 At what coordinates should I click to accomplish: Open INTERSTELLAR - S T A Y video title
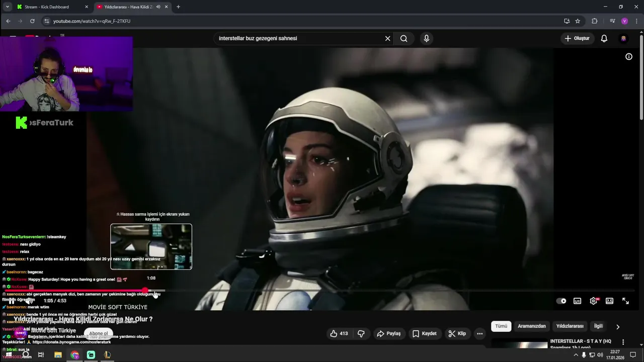581,344
